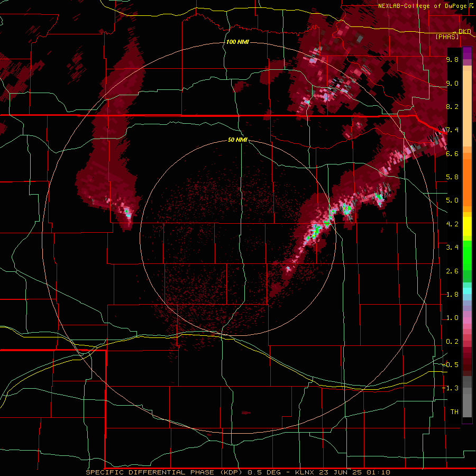Click the 0.5 DEG elevation angle text
This screenshot has width=476, height=476.
(264, 472)
